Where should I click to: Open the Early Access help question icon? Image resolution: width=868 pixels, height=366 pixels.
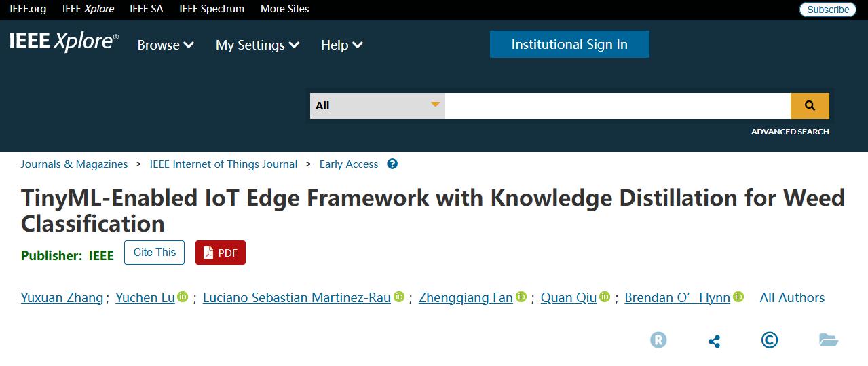coord(392,164)
